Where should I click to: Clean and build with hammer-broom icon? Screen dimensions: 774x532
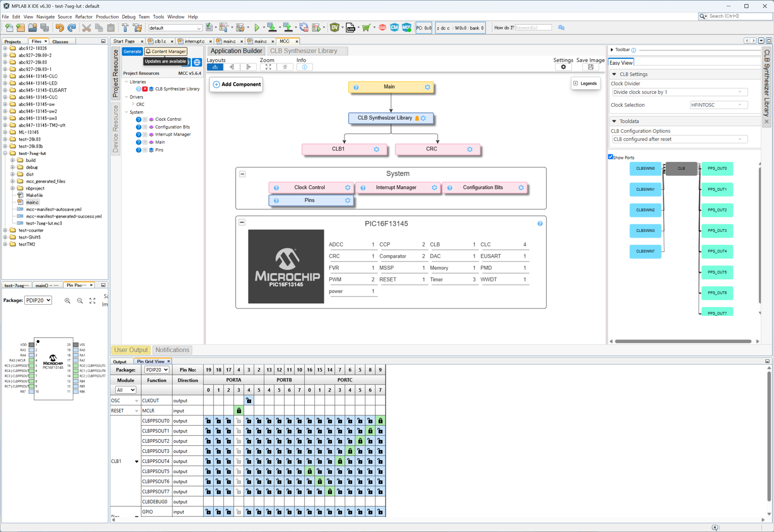(137, 28)
